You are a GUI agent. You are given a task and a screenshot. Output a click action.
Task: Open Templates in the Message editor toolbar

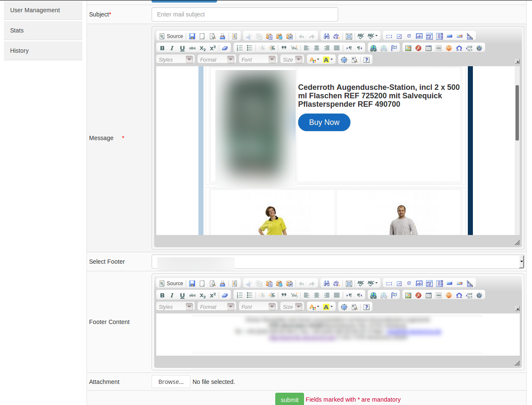[x=235, y=36]
